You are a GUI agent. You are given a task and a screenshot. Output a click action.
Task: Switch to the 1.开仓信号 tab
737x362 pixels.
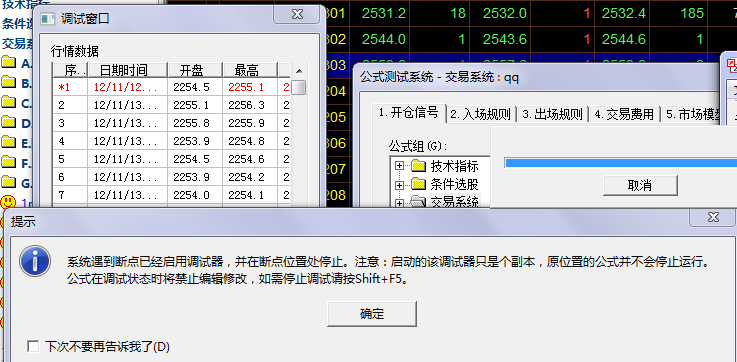408,113
